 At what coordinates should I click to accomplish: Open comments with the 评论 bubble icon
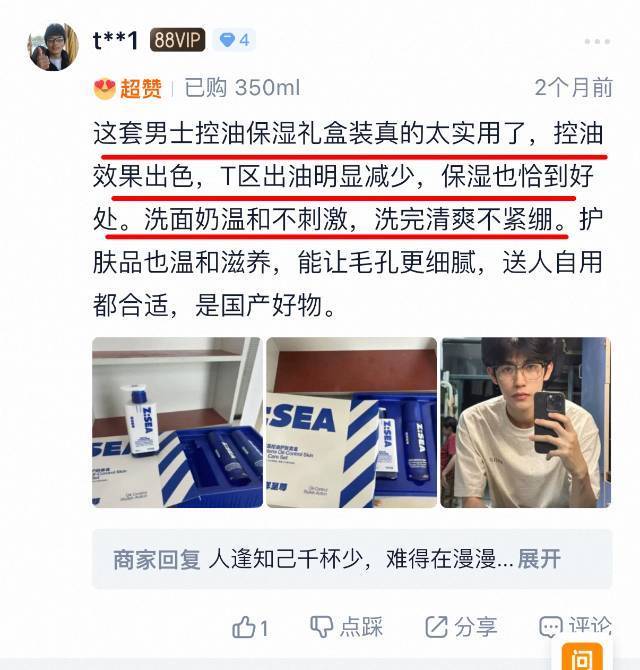click(x=550, y=627)
